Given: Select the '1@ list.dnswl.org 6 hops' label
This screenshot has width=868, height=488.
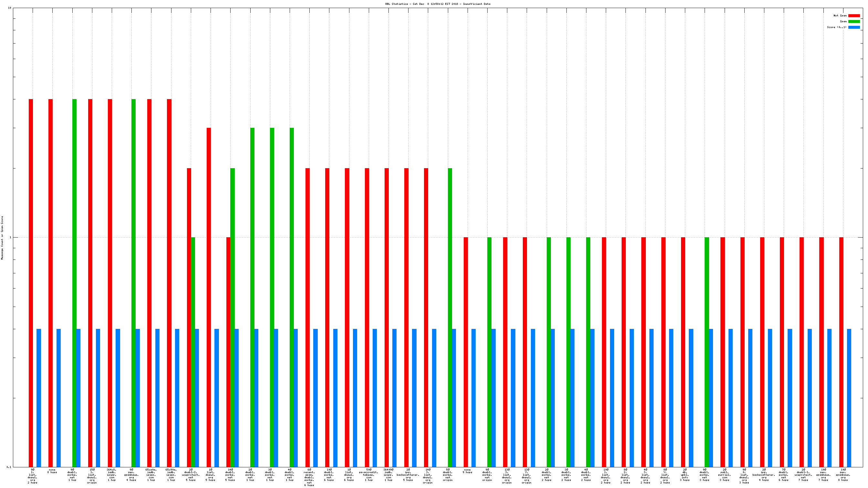Looking at the screenshot, I should click(x=349, y=475).
